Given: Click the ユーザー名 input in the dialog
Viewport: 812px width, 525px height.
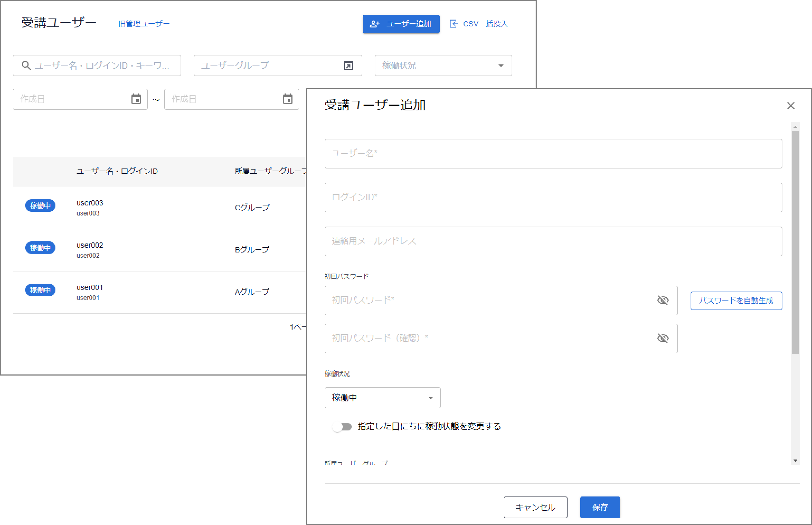Looking at the screenshot, I should tap(553, 154).
